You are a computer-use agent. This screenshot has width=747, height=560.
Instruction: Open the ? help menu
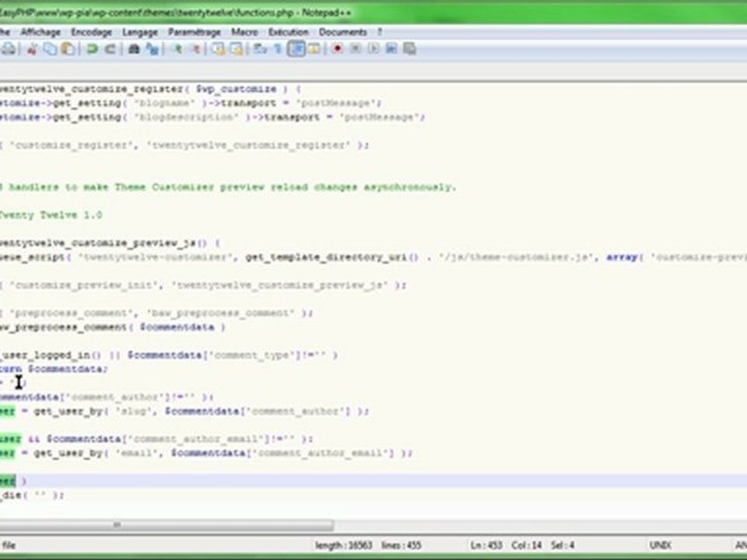(380, 32)
